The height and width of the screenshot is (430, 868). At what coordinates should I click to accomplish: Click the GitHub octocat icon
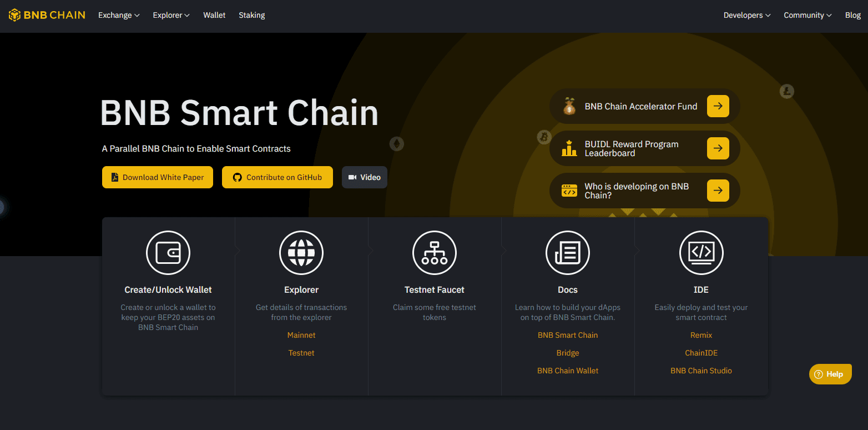238,177
